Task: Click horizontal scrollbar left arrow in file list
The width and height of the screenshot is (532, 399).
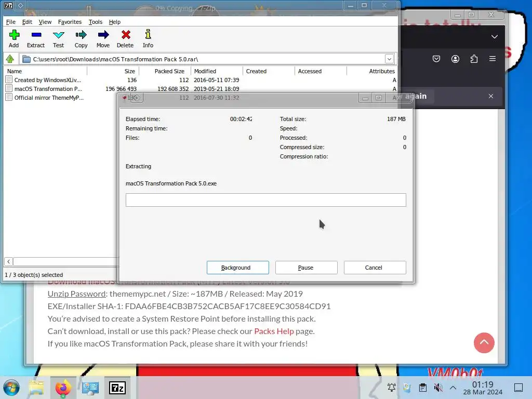Action: (x=8, y=262)
